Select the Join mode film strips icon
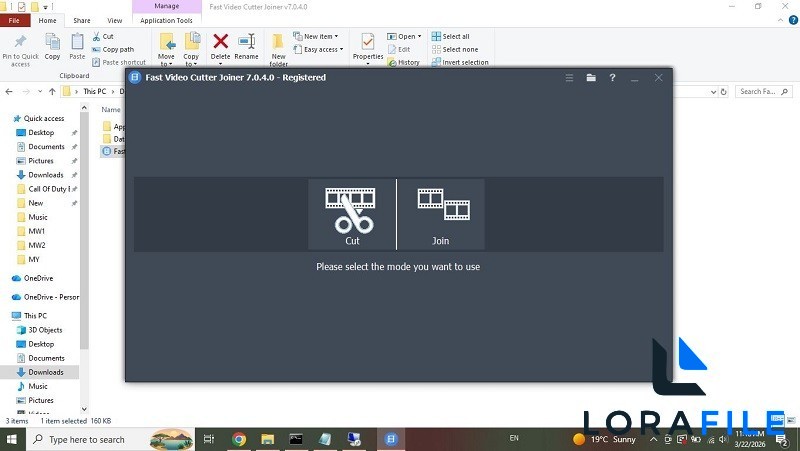 pos(441,214)
